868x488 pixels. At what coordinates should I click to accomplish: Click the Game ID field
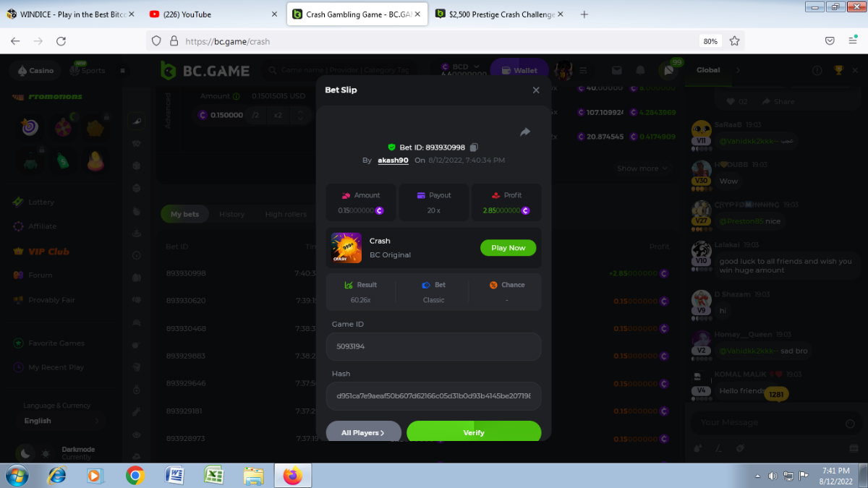(433, 346)
